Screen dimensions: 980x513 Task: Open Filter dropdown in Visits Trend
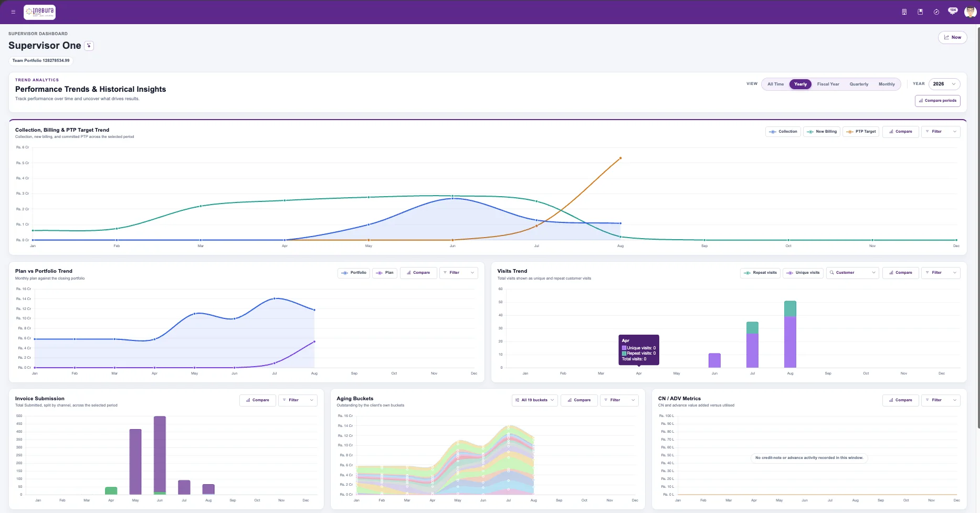click(941, 273)
